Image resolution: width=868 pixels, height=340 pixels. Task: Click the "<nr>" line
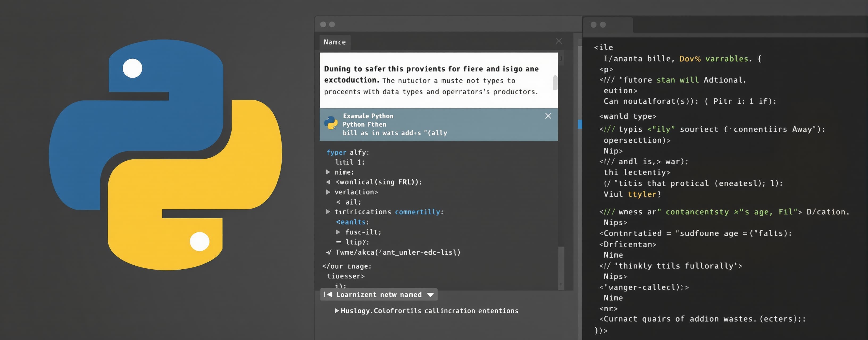point(608,309)
